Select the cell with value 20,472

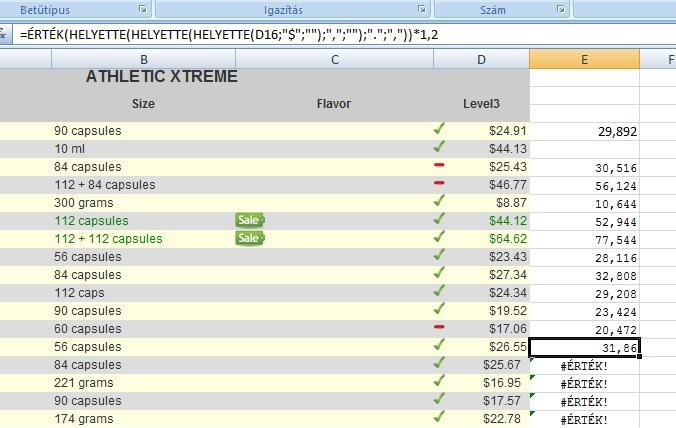click(584, 329)
